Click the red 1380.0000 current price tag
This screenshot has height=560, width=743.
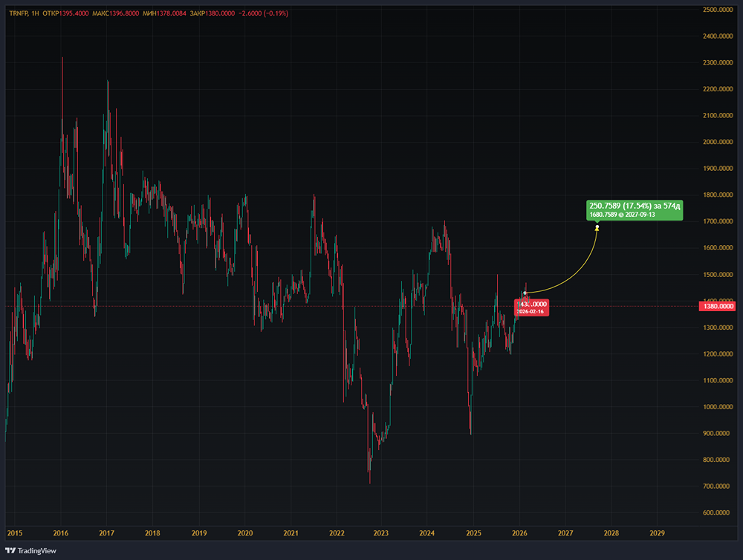coord(718,306)
